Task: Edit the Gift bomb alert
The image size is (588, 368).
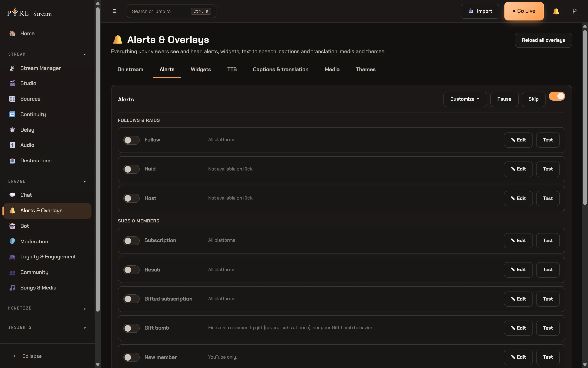Action: click(x=518, y=328)
